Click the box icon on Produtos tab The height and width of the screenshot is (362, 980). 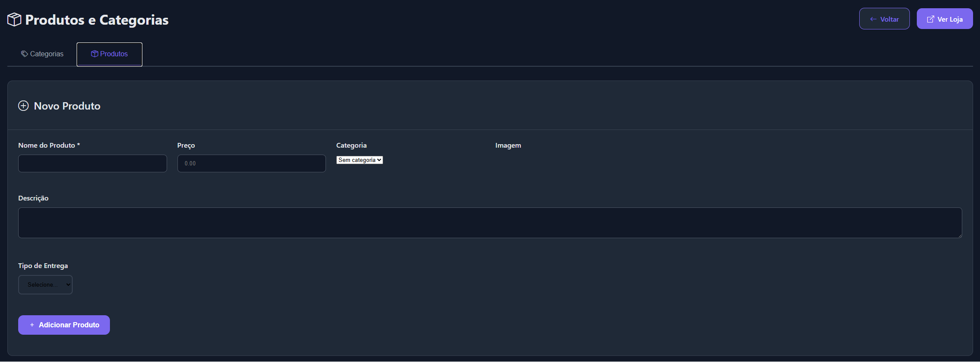pos(94,54)
